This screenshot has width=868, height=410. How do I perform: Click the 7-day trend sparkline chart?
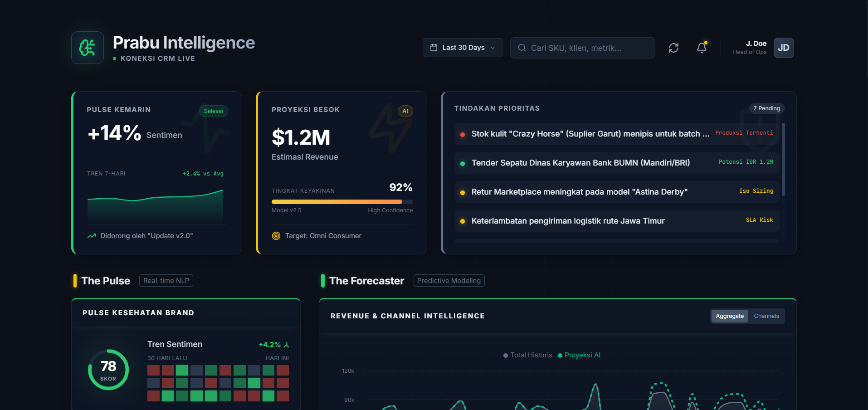coord(155,206)
